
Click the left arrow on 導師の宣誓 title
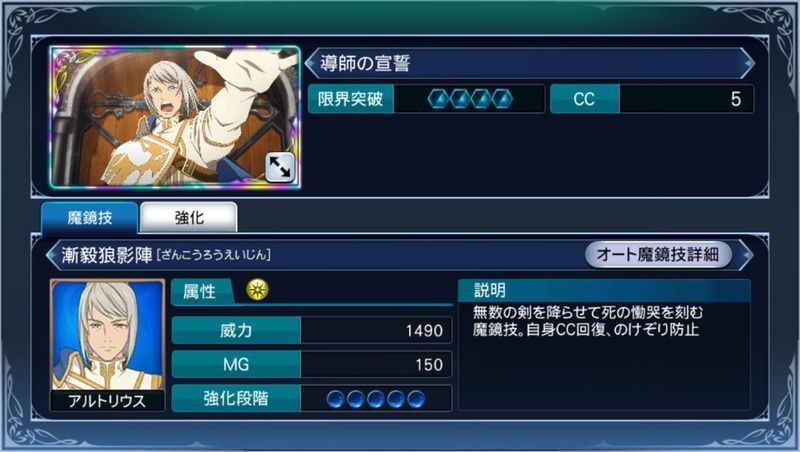pyautogui.click(x=311, y=63)
